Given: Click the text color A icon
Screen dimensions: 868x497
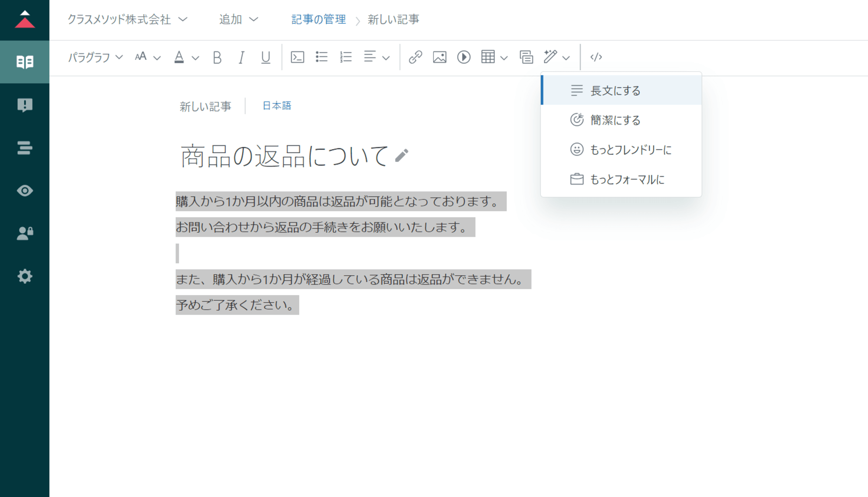Looking at the screenshot, I should tap(179, 57).
